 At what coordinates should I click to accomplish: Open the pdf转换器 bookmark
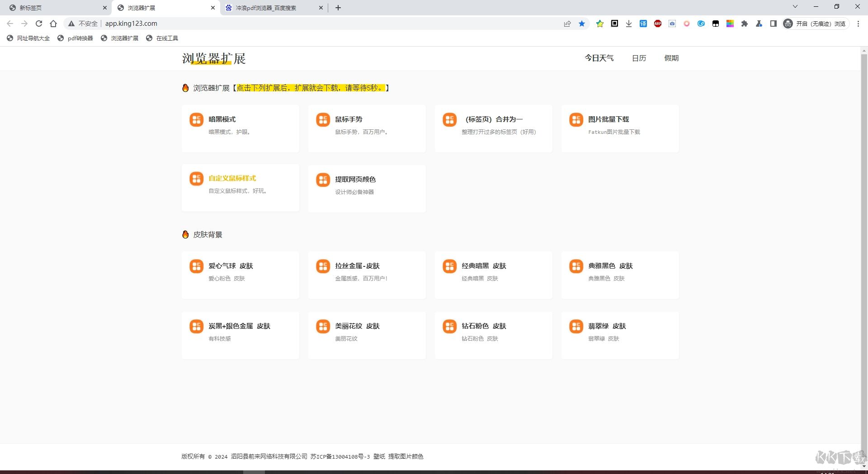tap(75, 38)
